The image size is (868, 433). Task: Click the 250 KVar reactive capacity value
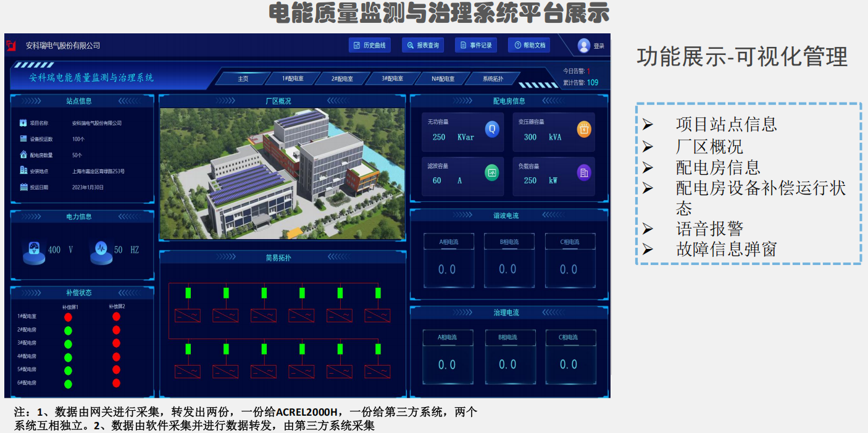click(453, 137)
